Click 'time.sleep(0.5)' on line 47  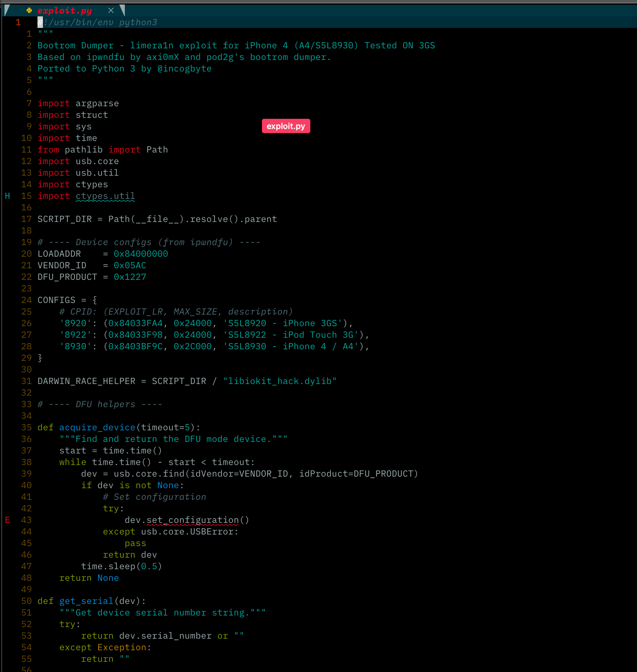coord(122,566)
